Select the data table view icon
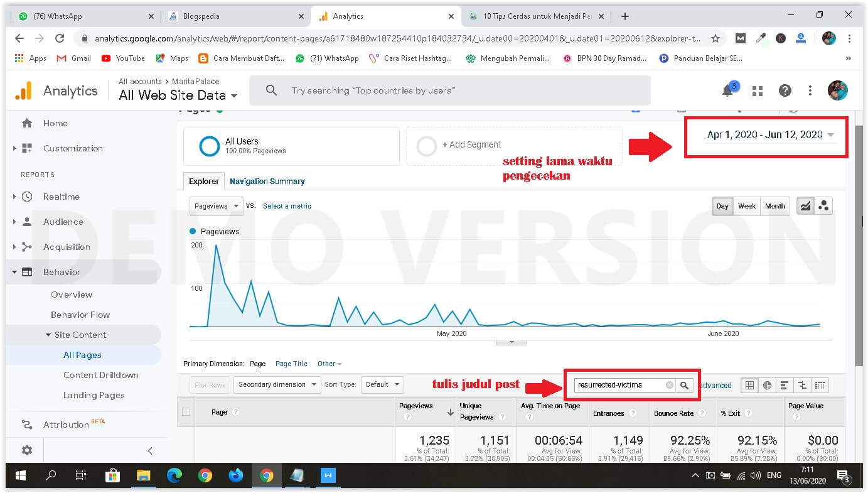The image size is (868, 493). [x=749, y=385]
